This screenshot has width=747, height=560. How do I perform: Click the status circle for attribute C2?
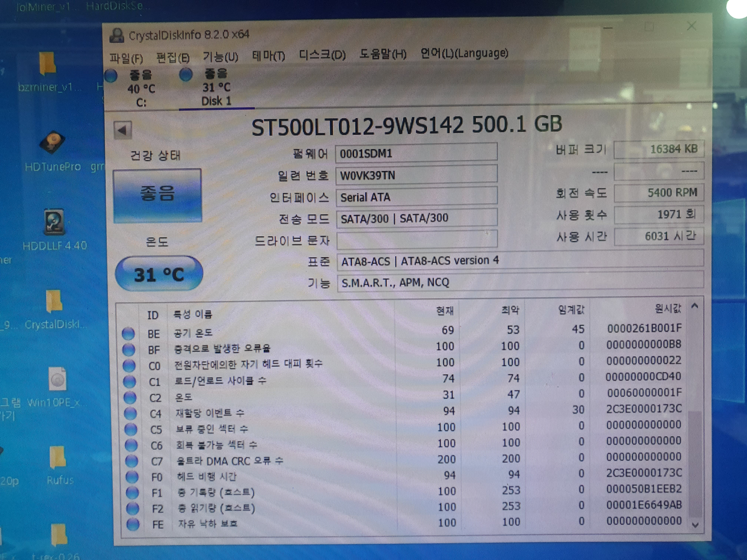[130, 398]
